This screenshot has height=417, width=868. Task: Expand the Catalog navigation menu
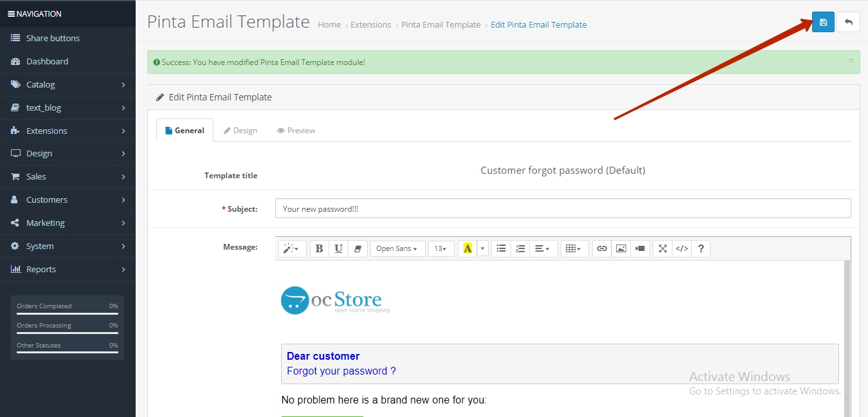(x=68, y=84)
